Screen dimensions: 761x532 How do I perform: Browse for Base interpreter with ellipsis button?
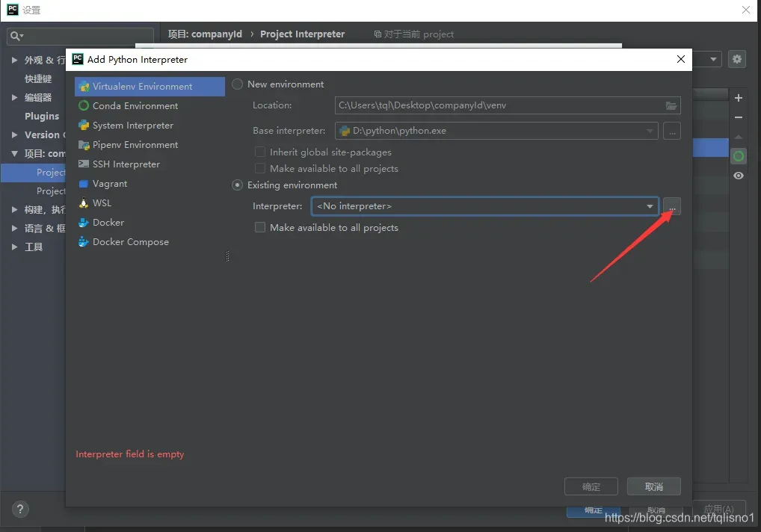672,131
